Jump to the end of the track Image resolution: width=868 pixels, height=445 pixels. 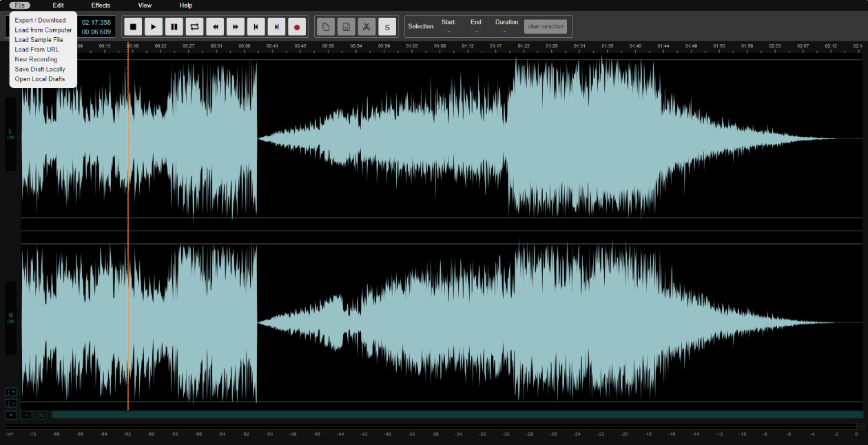point(276,27)
